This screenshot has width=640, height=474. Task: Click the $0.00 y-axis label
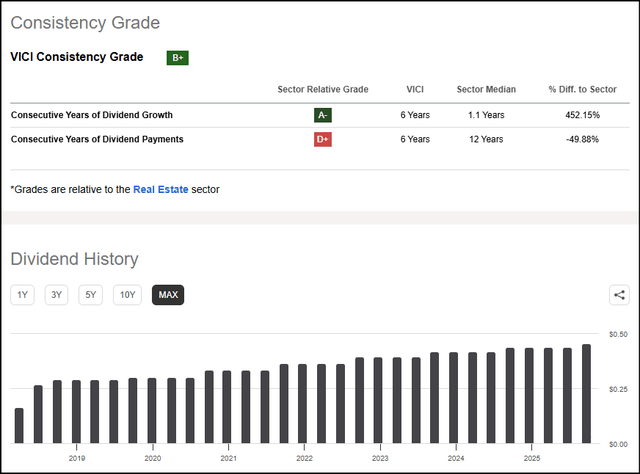point(618,444)
